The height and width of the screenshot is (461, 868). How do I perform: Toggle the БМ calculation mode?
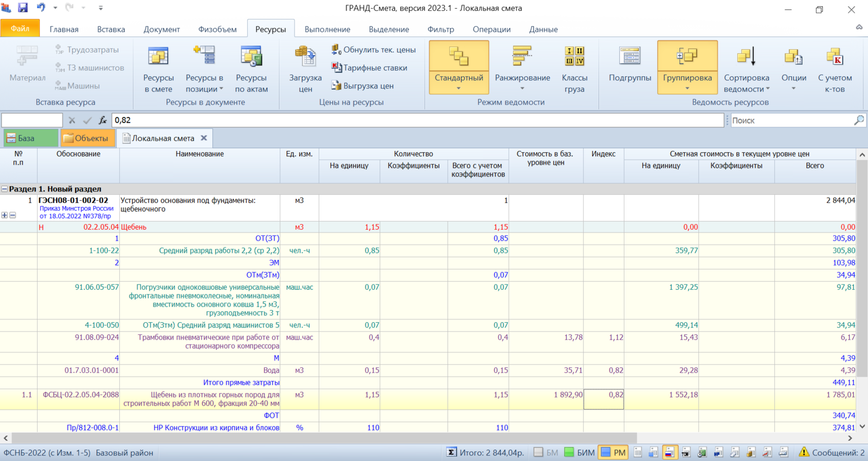tap(546, 452)
